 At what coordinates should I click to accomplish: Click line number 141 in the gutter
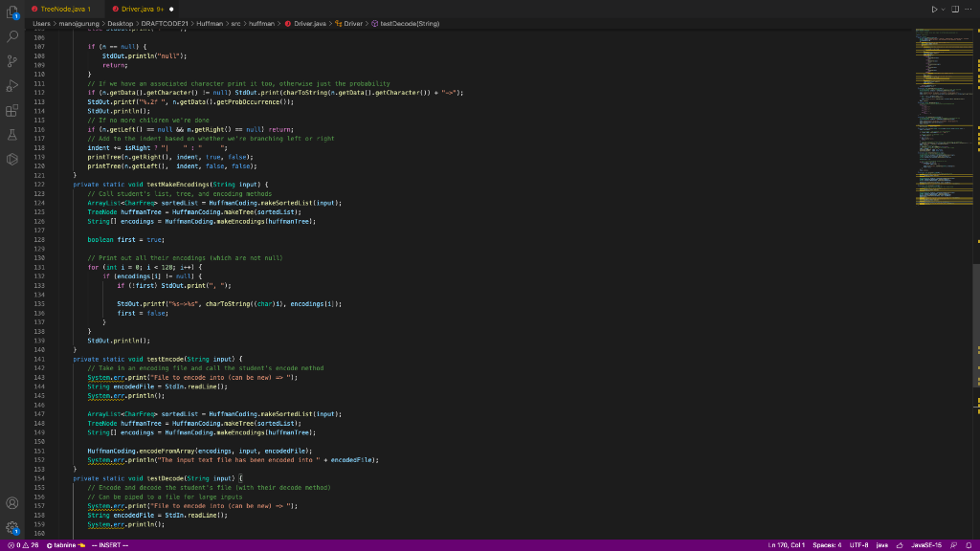coord(39,360)
